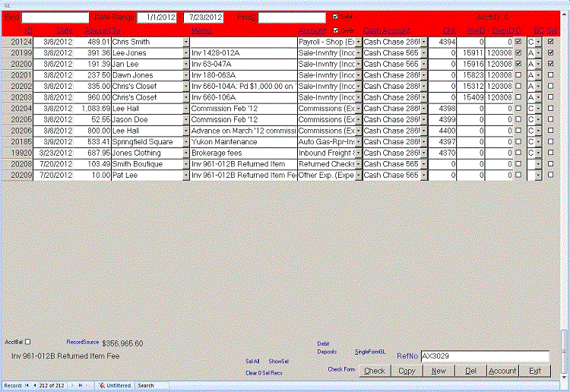Sort by the Amount column header

97,30
